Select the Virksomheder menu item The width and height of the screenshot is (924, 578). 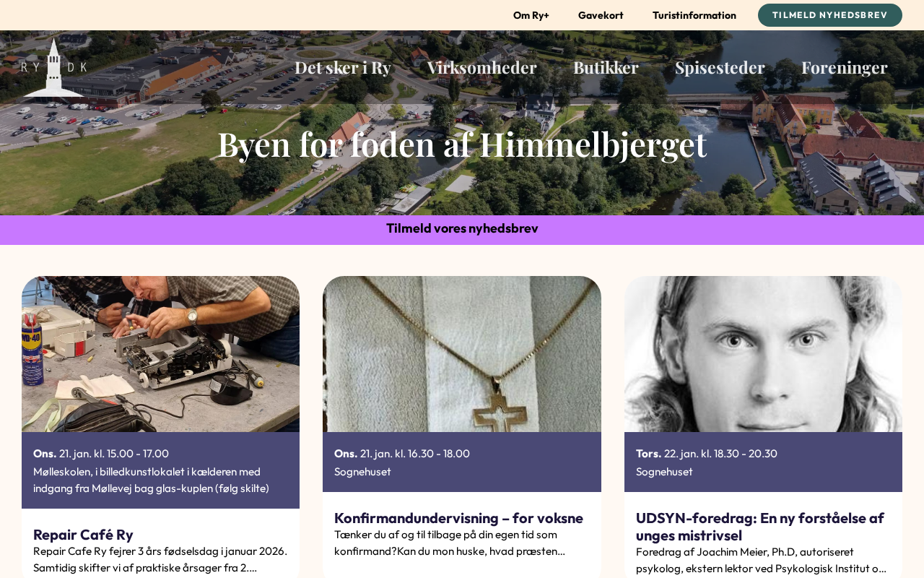pyautogui.click(x=482, y=67)
